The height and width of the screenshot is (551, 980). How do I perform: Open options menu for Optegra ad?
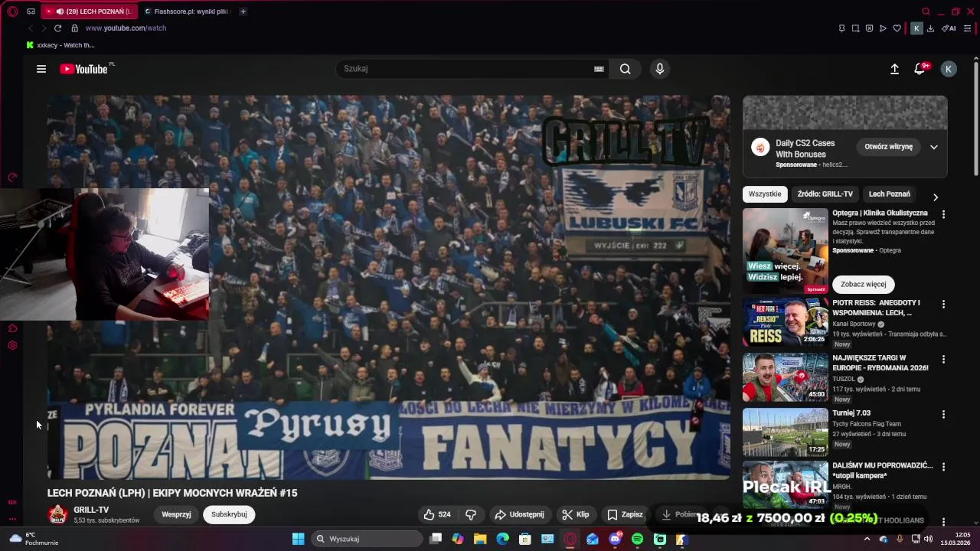[x=943, y=215]
